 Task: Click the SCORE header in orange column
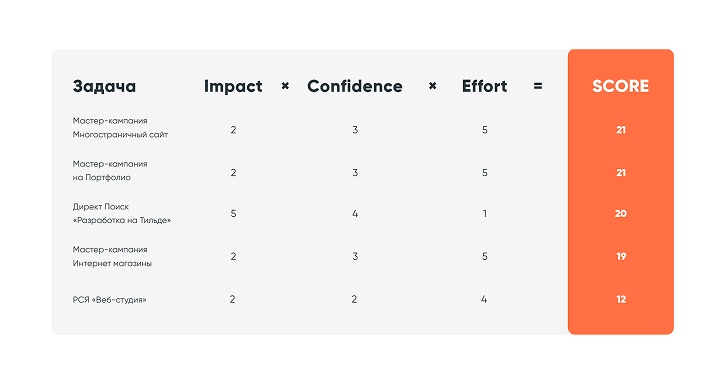click(x=620, y=87)
